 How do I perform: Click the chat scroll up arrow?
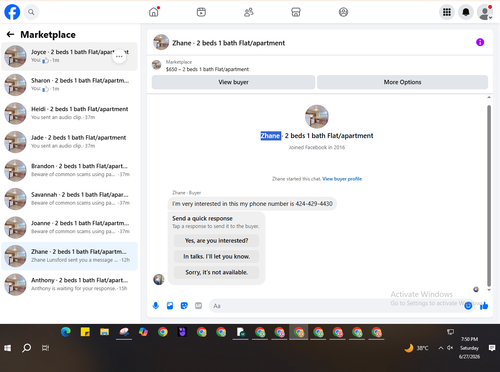[489, 98]
